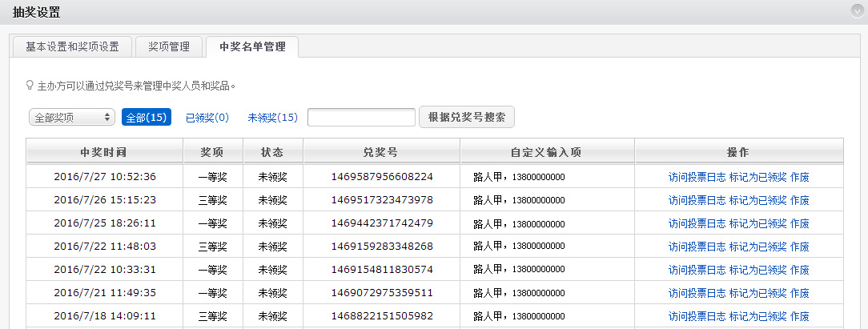
Task: Open 访问投票日志 for the 2016/7/18 entry
Action: click(x=697, y=316)
